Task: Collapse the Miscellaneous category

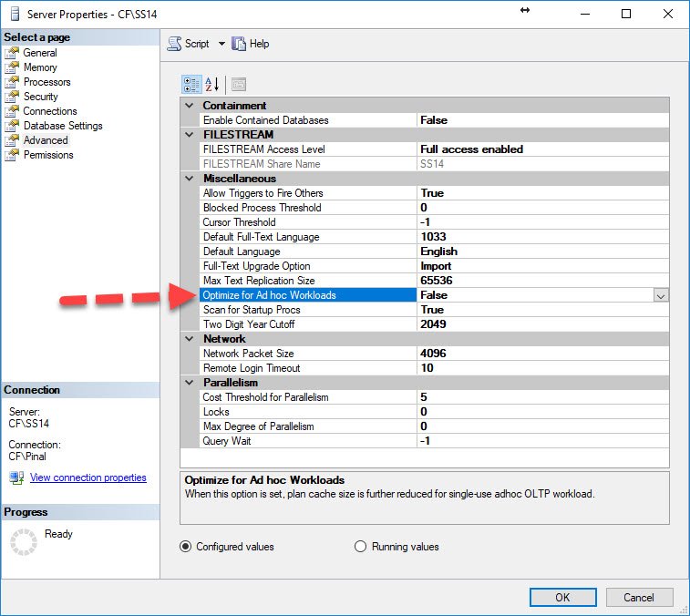Action: pyautogui.click(x=190, y=179)
